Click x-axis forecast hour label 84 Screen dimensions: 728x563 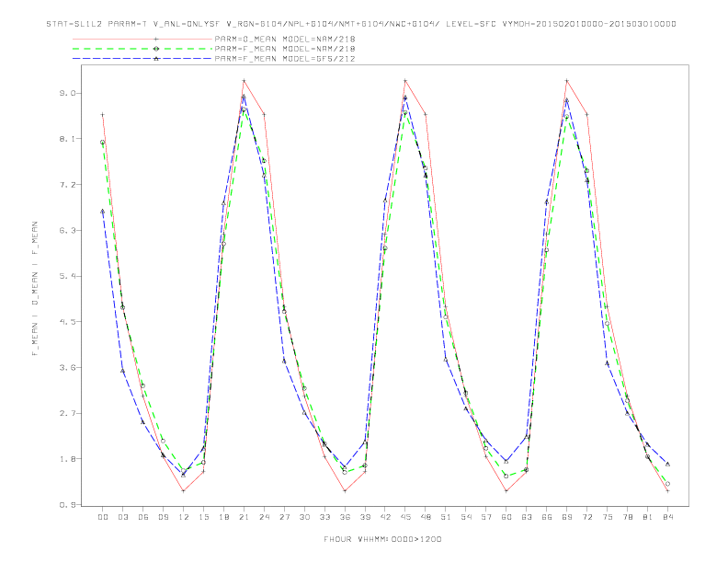(x=668, y=517)
